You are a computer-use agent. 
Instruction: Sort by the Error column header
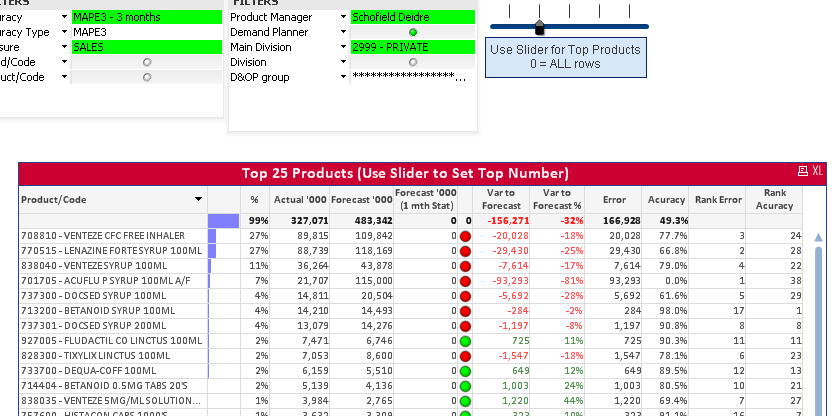click(x=614, y=199)
